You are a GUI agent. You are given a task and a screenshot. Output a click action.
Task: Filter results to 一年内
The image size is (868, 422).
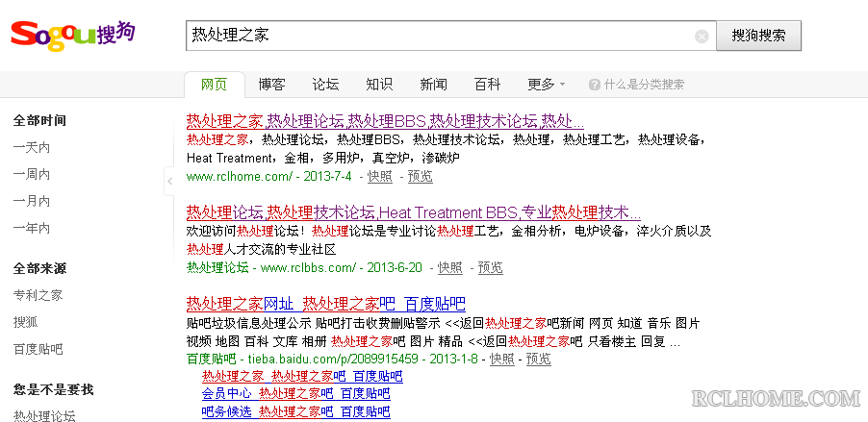(x=32, y=229)
